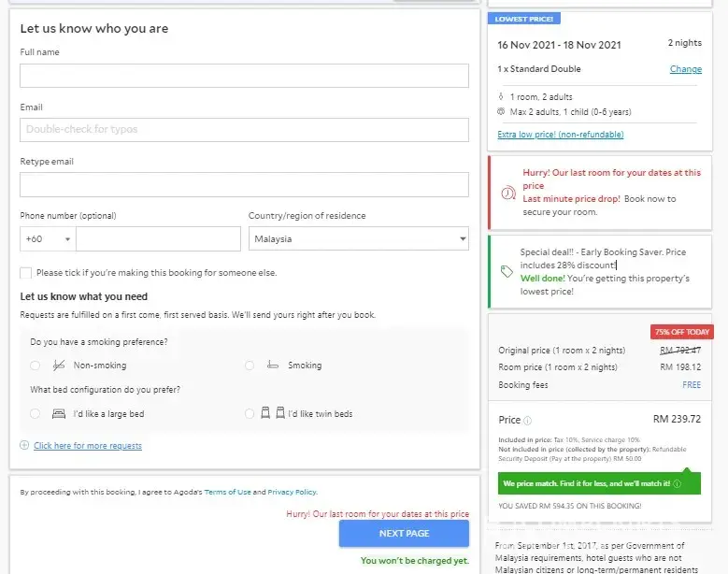Click the Full name input field

[x=244, y=76]
